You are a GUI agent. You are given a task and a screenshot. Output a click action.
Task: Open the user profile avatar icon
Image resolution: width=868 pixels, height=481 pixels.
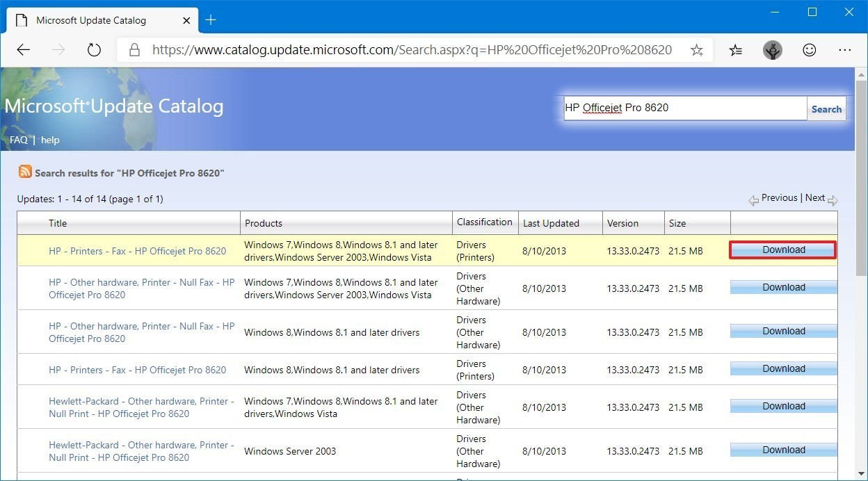click(x=773, y=50)
